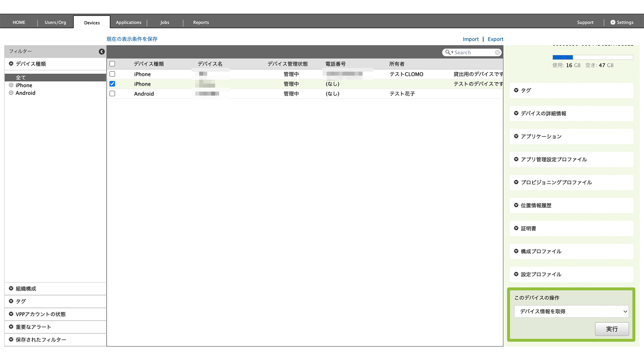Click the タグ chevron icon in right panel
This screenshot has height=362, width=644.
click(x=516, y=90)
